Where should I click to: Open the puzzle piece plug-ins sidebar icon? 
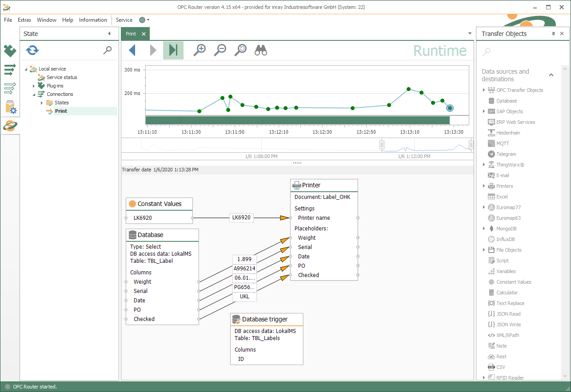click(x=10, y=51)
